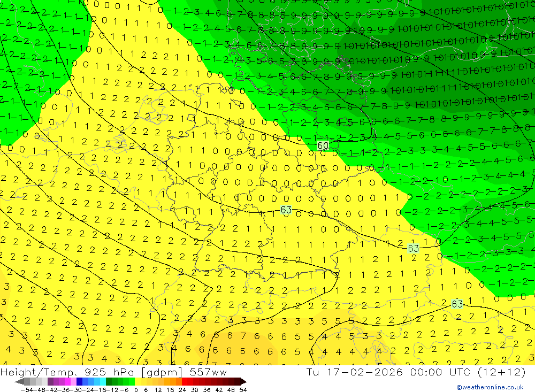Screen dimensions: 535x392
Task: Click the "Tu" weekday text
Action: 312,372
